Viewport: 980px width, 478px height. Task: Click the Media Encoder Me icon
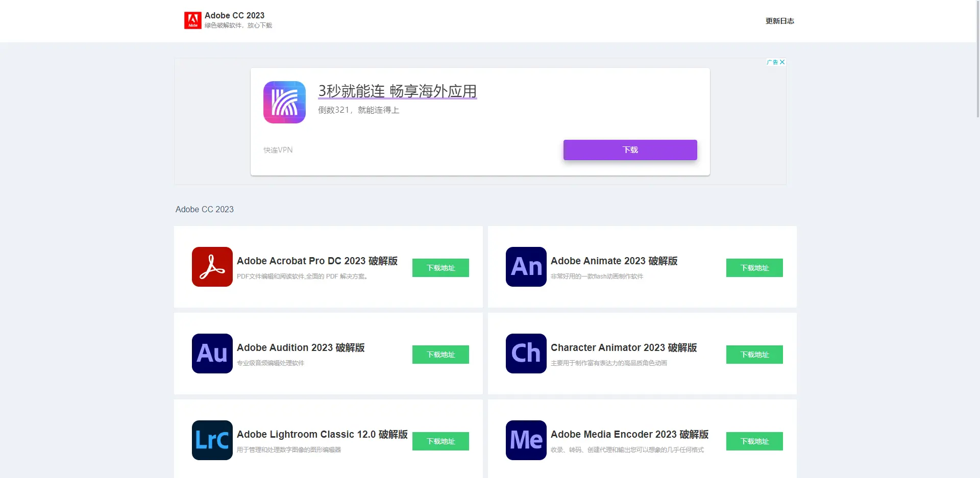pyautogui.click(x=526, y=440)
